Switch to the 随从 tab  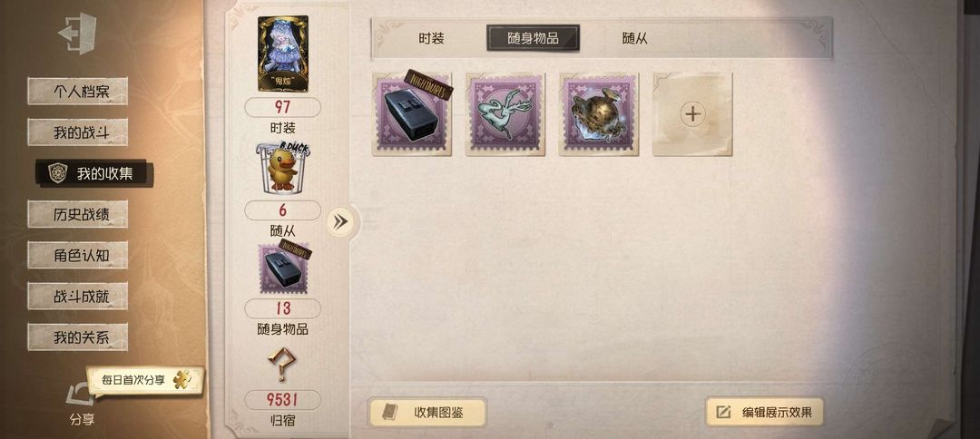coord(634,38)
